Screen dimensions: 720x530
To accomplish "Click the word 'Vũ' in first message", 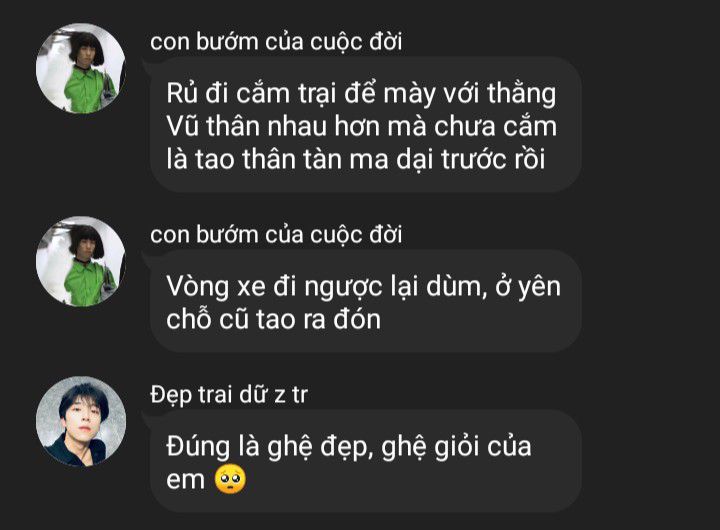I will pos(182,125).
